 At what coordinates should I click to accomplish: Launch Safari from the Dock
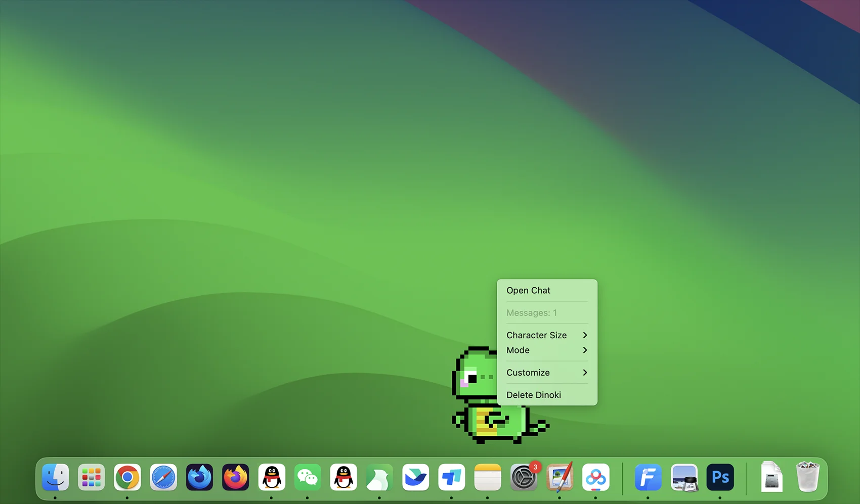click(x=163, y=477)
